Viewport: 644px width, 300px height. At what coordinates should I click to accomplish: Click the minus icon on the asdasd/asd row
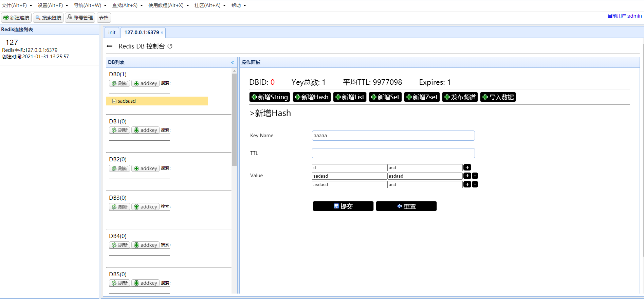[475, 184]
